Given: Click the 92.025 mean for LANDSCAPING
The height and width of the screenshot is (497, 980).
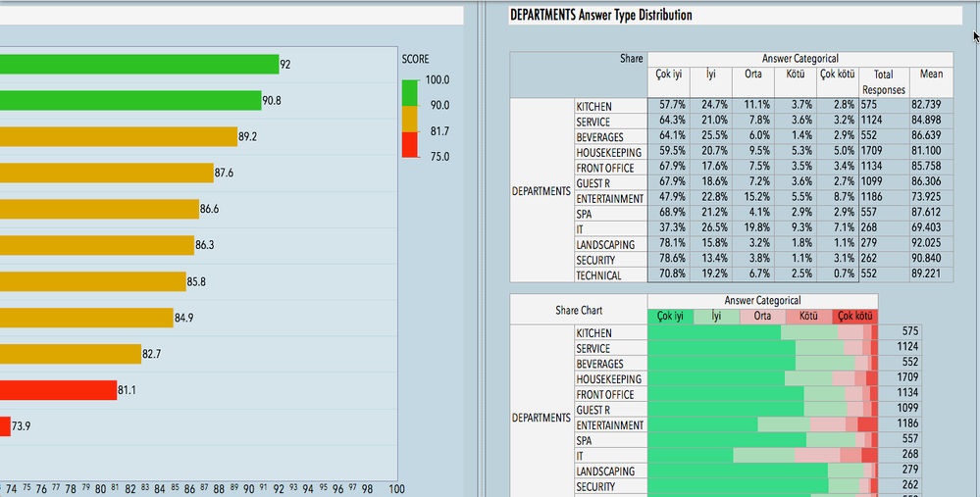Looking at the screenshot, I should (x=931, y=243).
